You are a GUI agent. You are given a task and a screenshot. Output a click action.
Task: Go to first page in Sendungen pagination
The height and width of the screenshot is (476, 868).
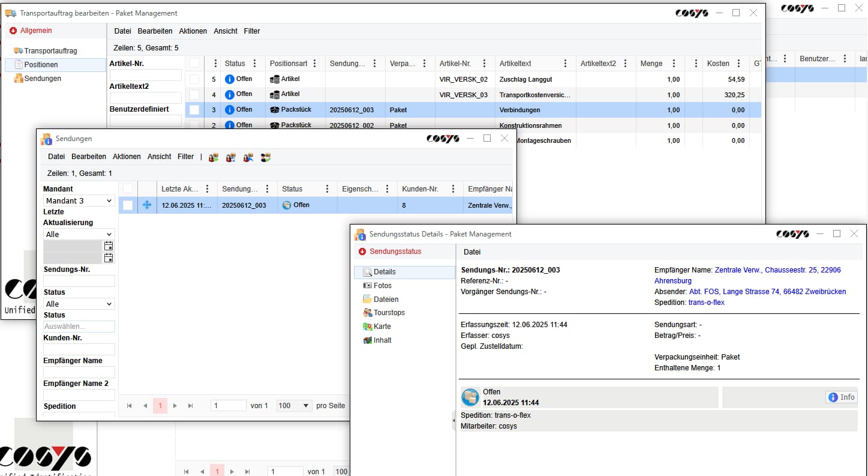(129, 406)
